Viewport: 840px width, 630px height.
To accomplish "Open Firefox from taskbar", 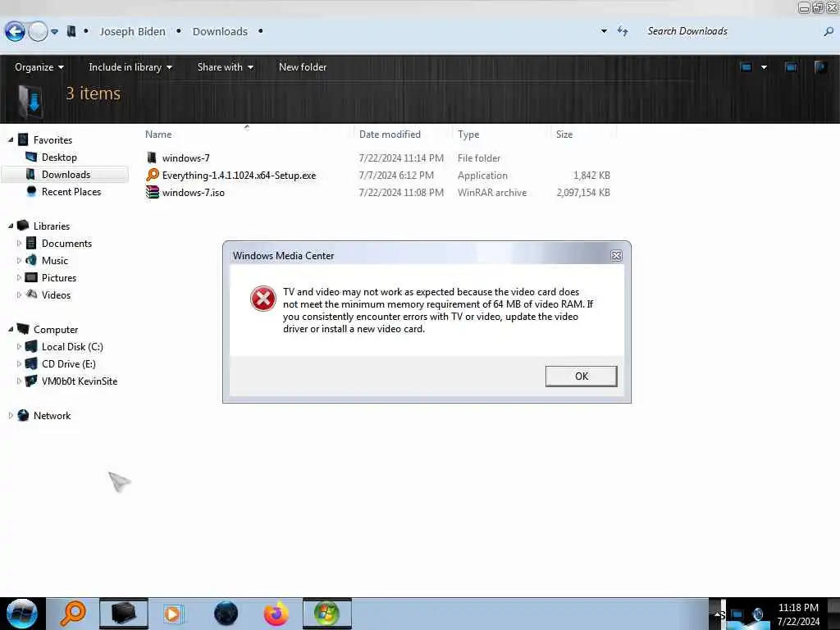I will tap(276, 614).
